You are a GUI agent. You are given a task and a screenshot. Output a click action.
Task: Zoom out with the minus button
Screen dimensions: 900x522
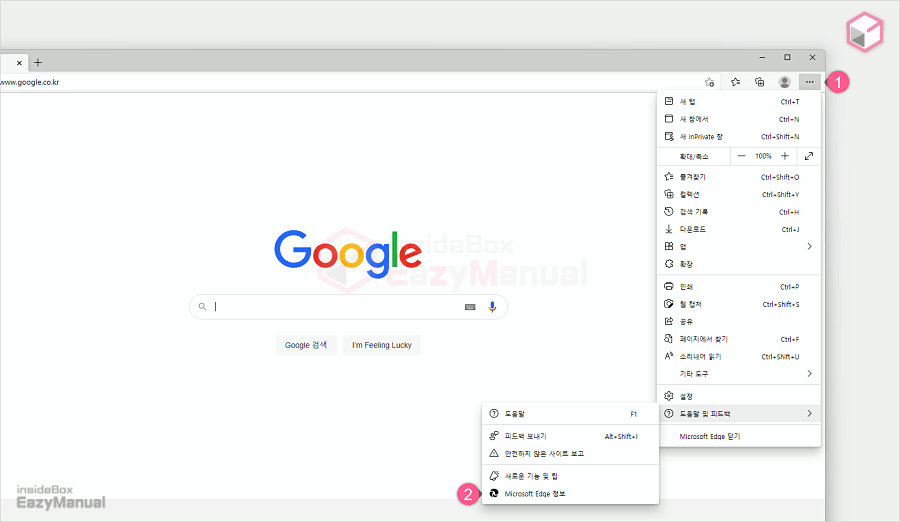point(742,156)
